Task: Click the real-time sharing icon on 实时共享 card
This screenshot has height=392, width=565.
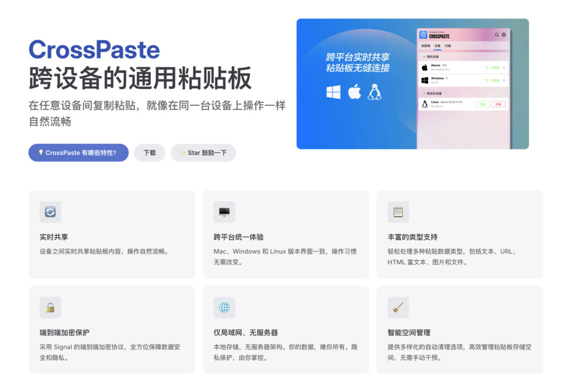Action: pyautogui.click(x=50, y=212)
